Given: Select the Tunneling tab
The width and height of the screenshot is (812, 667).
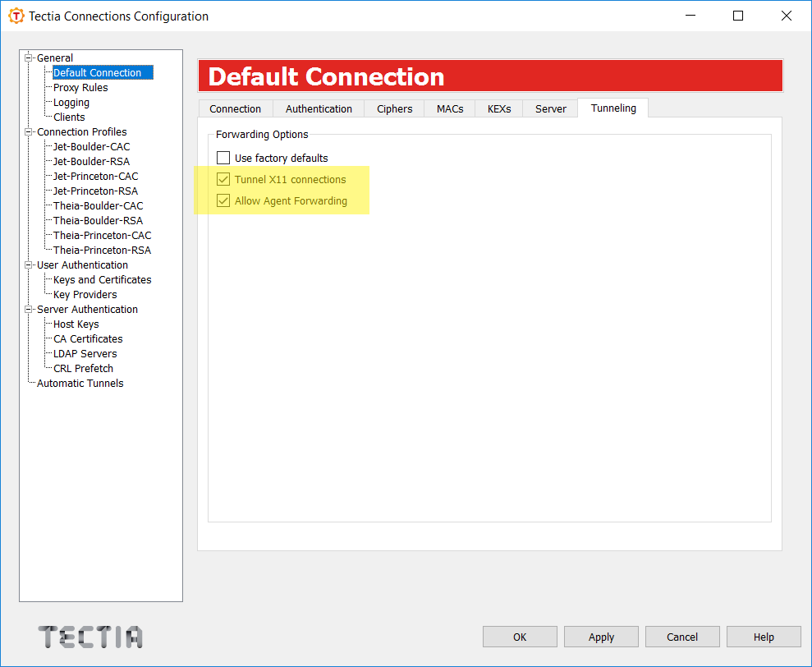Looking at the screenshot, I should (613, 108).
